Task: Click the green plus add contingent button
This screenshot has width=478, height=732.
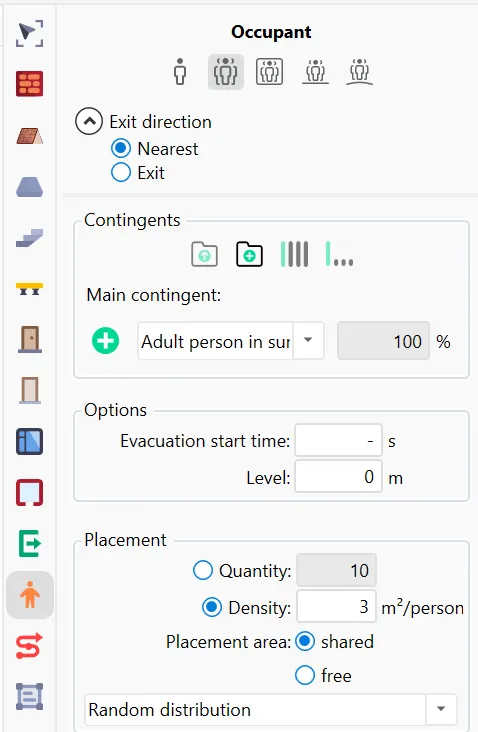Action: tap(105, 341)
